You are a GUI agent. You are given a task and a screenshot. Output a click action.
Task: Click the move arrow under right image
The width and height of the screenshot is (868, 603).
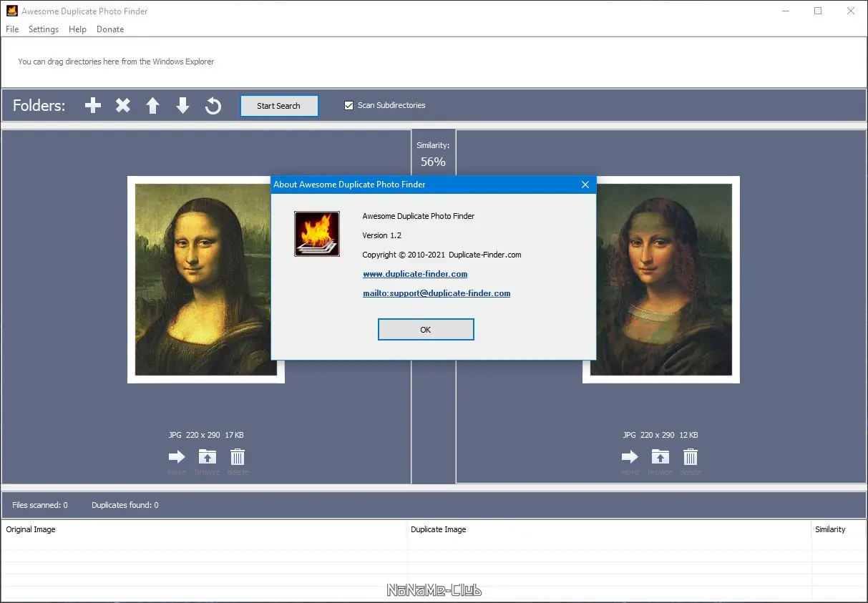630,457
